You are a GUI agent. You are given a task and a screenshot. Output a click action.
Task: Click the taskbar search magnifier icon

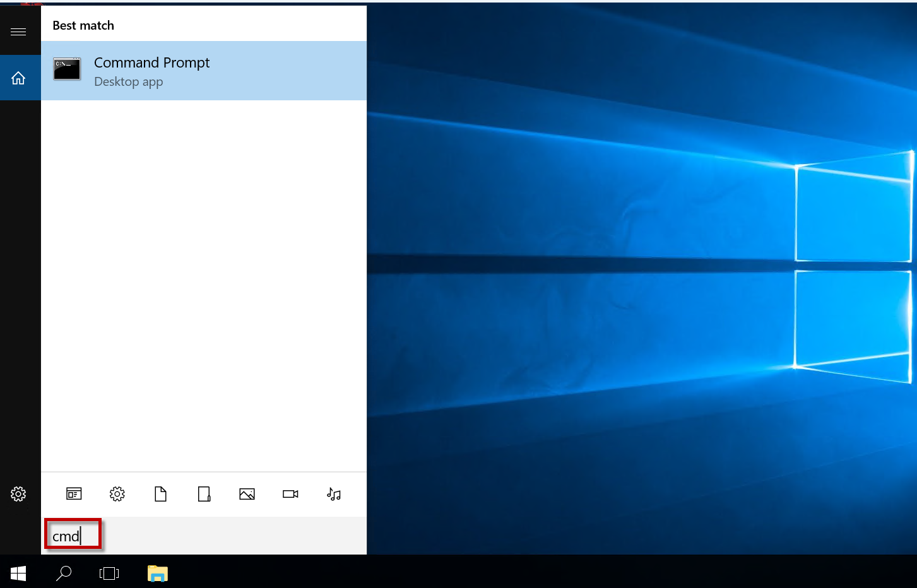coord(64,573)
